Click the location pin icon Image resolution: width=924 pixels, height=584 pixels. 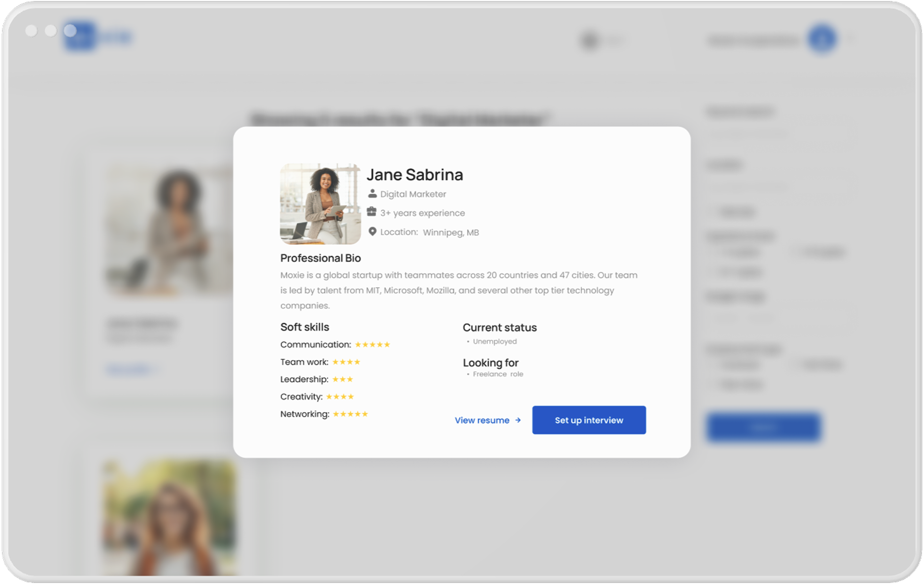coord(372,231)
